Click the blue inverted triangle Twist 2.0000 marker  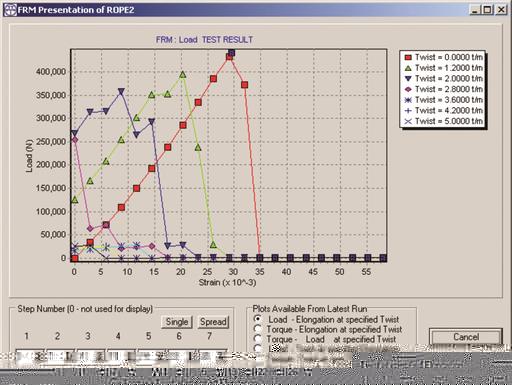coord(408,79)
